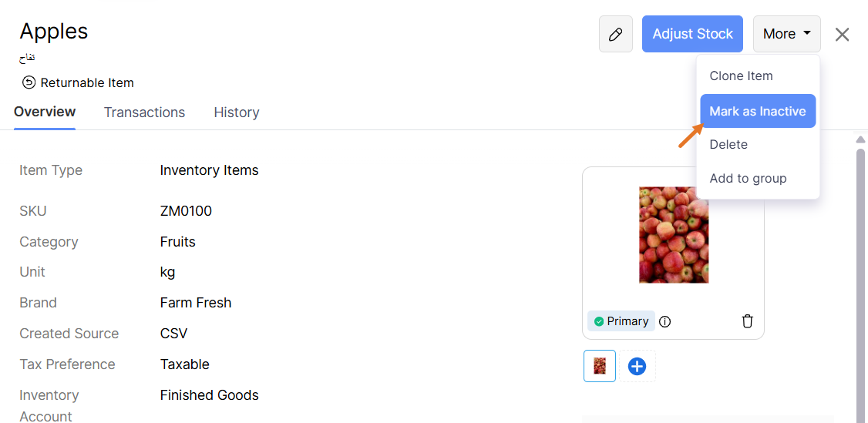
Task: Open the Overview tab
Action: [x=45, y=112]
